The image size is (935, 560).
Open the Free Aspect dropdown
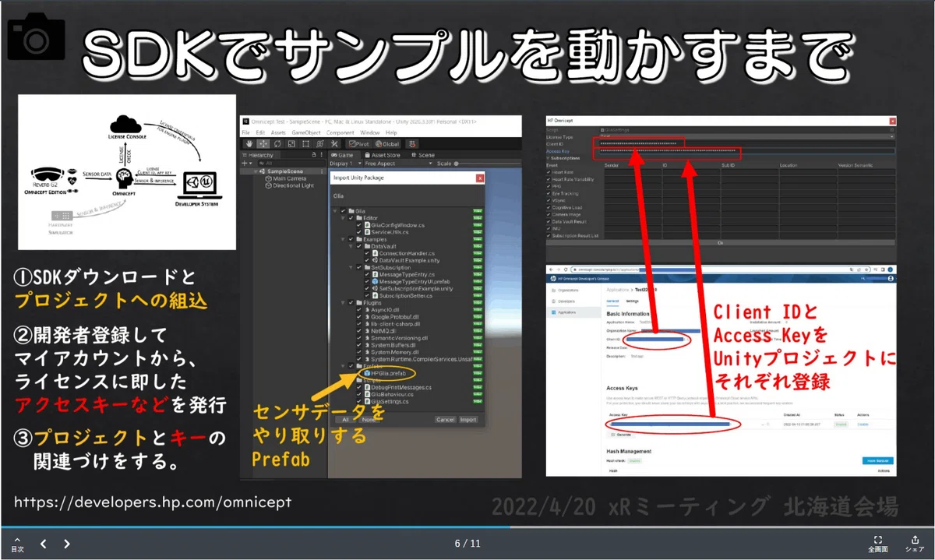pyautogui.click(x=399, y=164)
